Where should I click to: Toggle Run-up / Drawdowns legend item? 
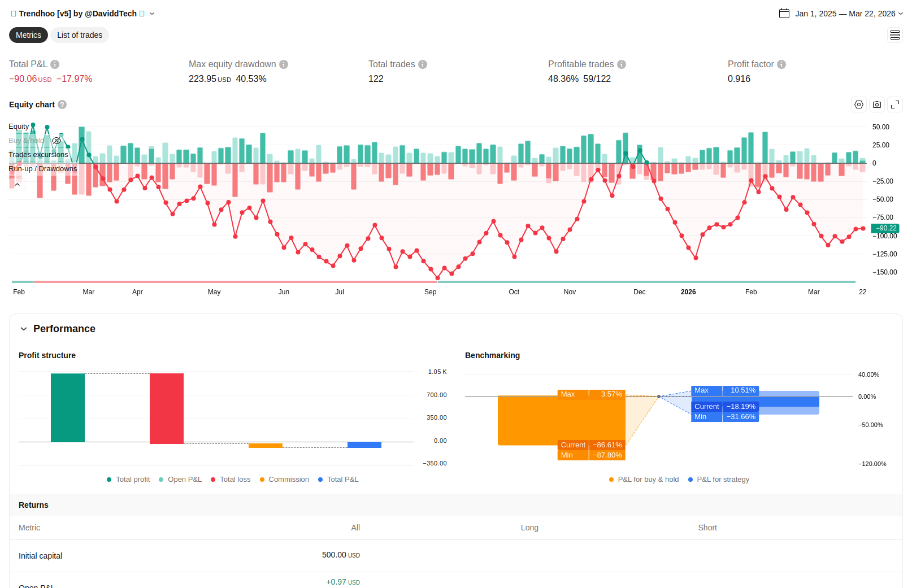click(x=42, y=169)
